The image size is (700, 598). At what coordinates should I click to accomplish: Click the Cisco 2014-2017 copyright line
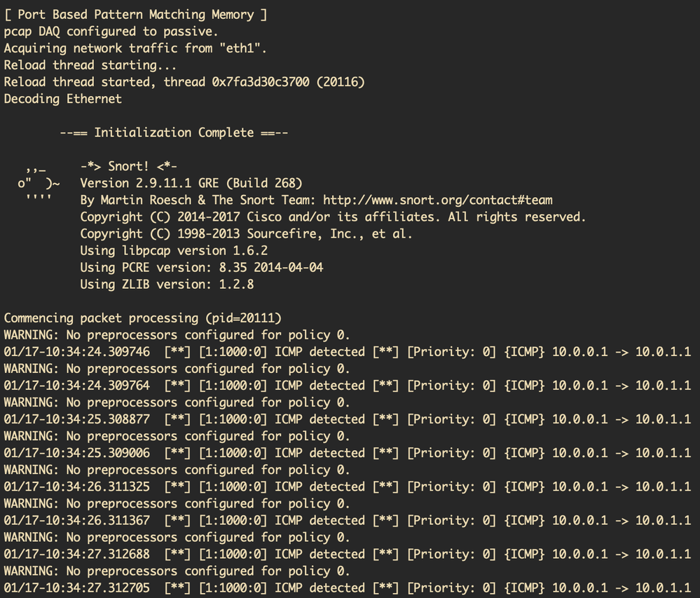(333, 217)
